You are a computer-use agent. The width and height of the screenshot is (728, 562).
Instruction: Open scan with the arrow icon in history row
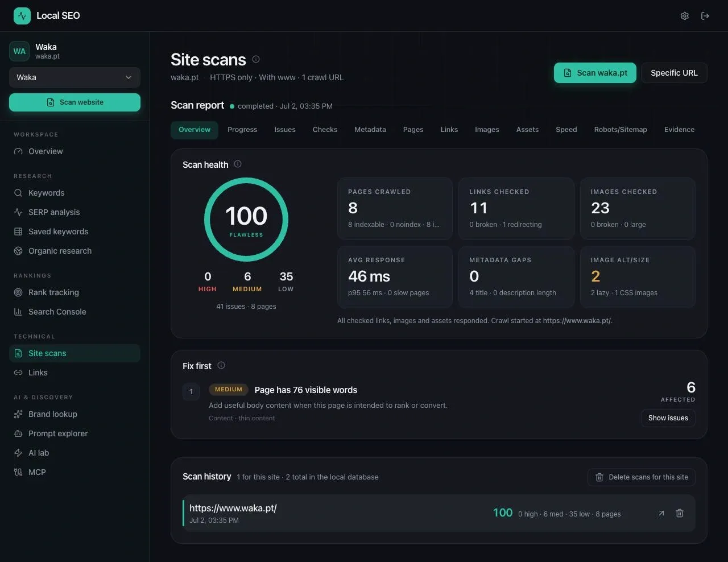click(661, 513)
